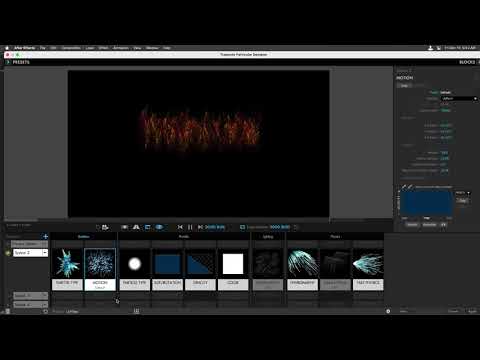Add a new particle system with plus icon
The height and width of the screenshot is (360, 480).
[45, 237]
